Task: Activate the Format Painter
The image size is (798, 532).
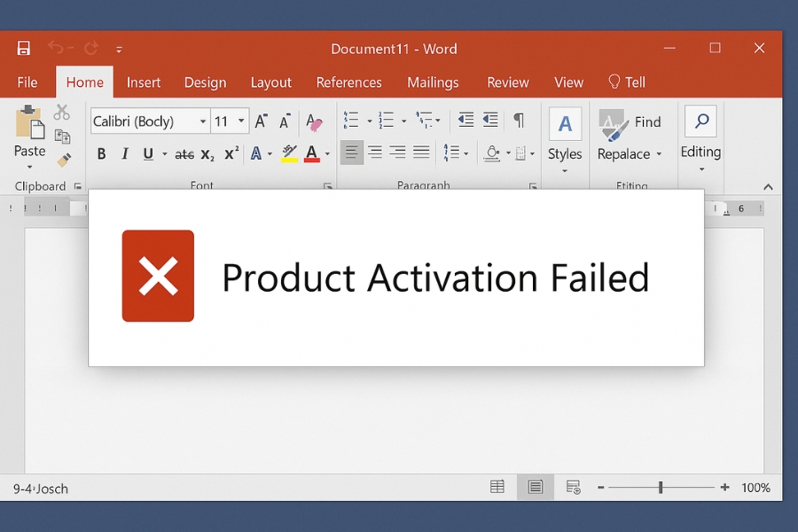Action: 64,160
